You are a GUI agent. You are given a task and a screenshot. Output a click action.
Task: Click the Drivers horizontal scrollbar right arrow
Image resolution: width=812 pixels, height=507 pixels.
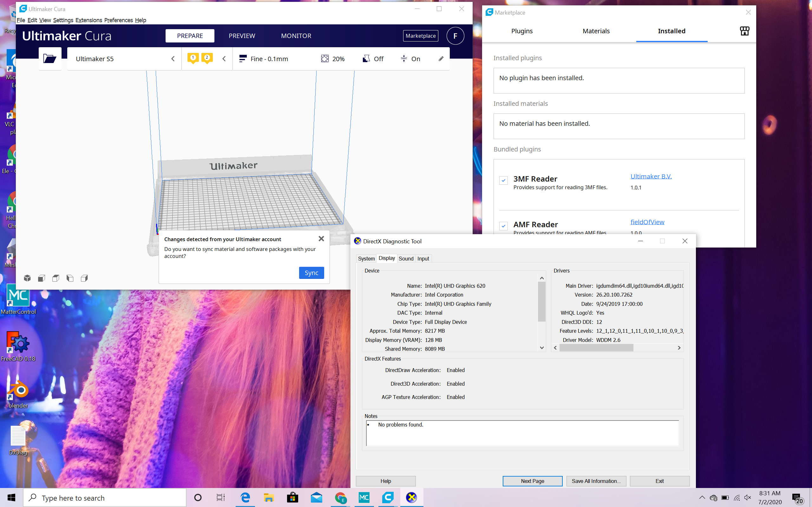pos(679,348)
